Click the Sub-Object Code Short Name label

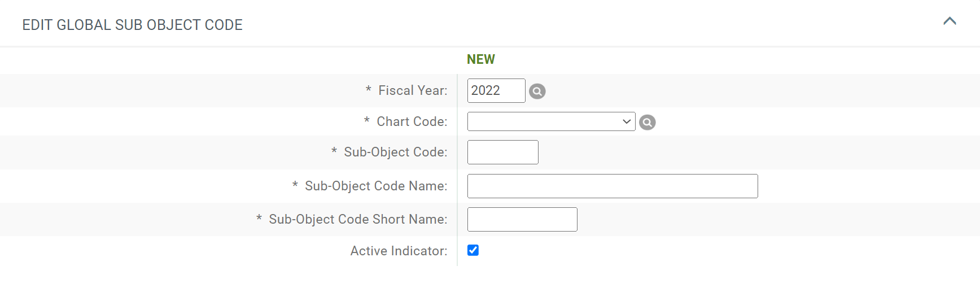click(358, 219)
